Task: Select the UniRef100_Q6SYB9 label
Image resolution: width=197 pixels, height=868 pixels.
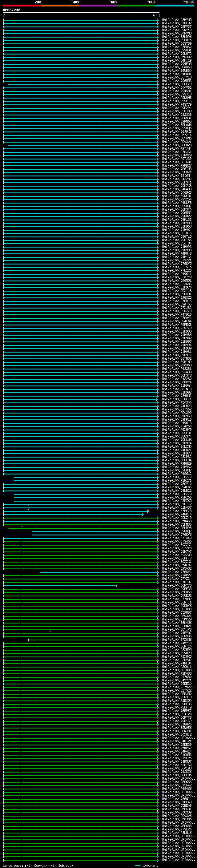Action: 177,43
